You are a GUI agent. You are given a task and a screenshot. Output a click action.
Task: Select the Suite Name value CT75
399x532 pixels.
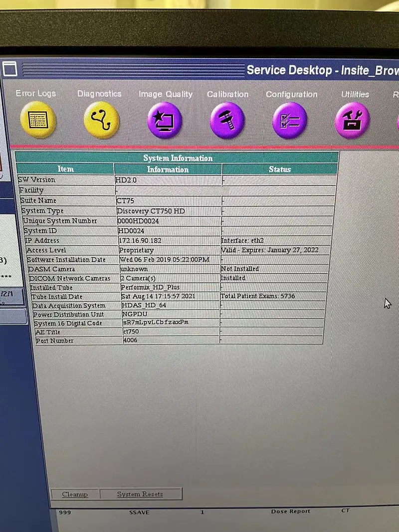[x=125, y=201]
